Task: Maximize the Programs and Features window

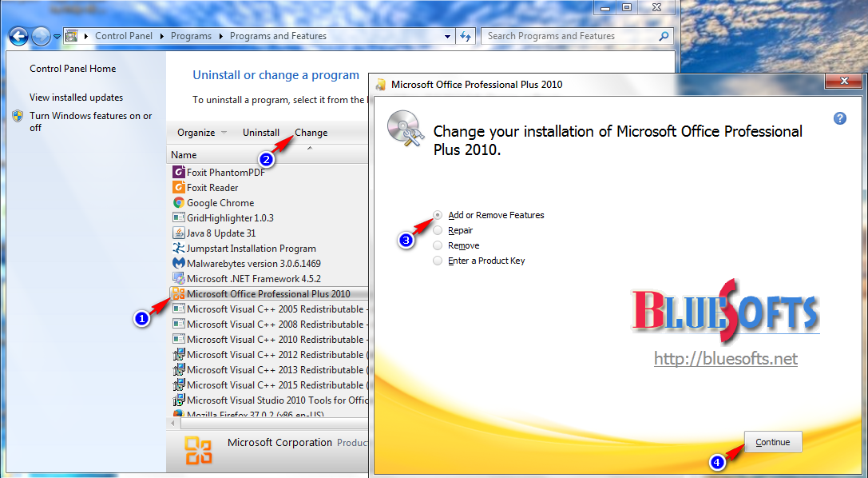Action: coord(627,7)
